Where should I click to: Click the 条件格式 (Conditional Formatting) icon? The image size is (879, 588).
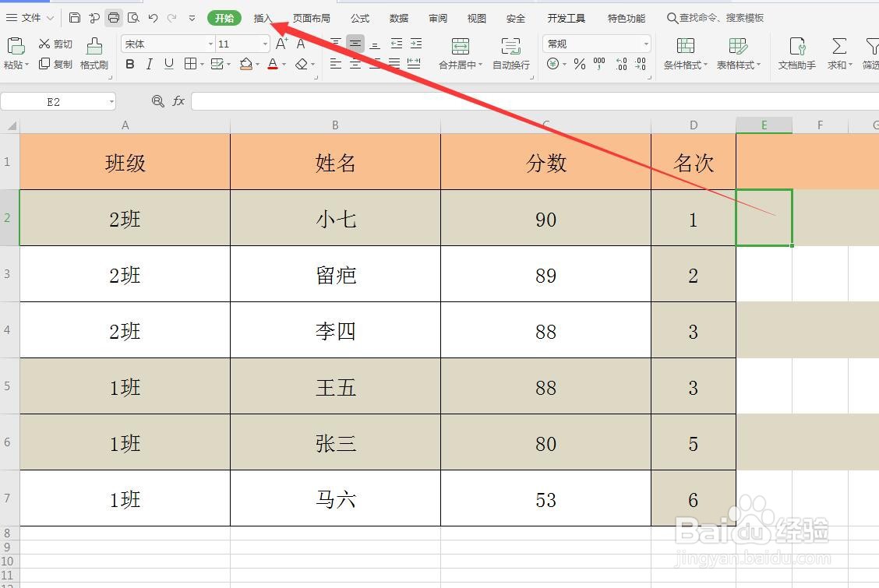(x=687, y=54)
